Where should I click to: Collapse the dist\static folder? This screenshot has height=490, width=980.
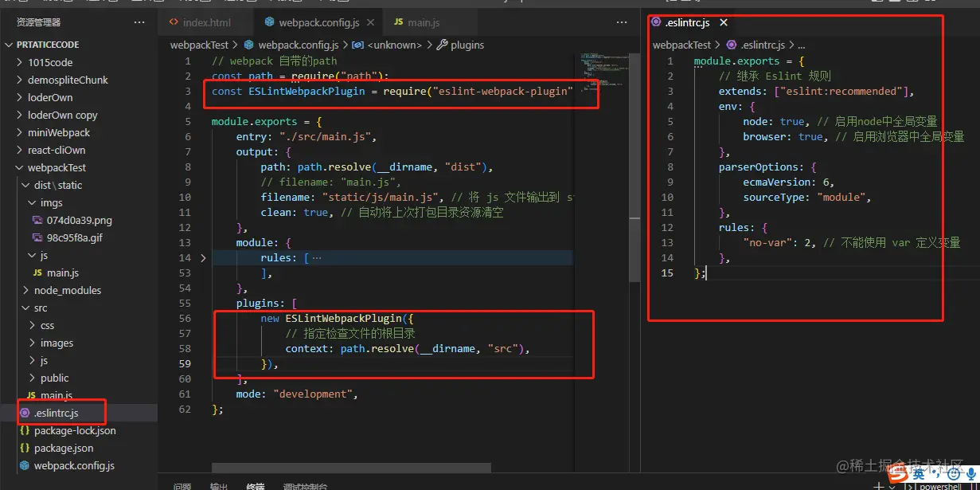[x=79, y=185]
